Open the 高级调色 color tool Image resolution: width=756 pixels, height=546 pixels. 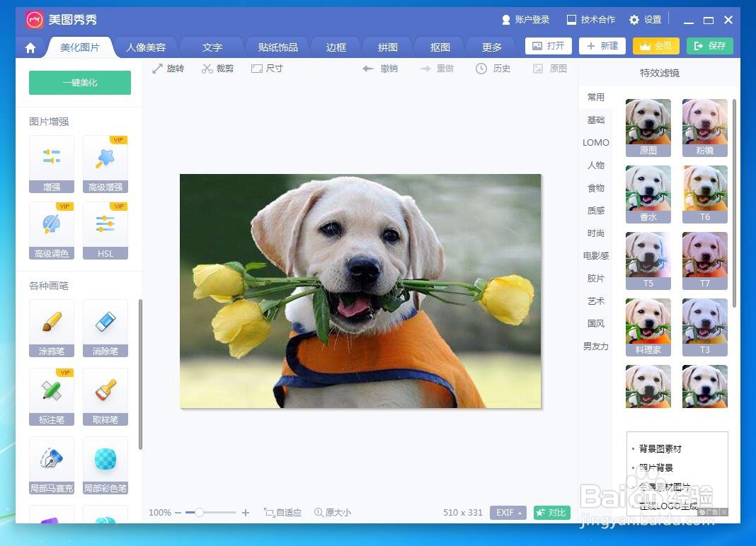52,231
